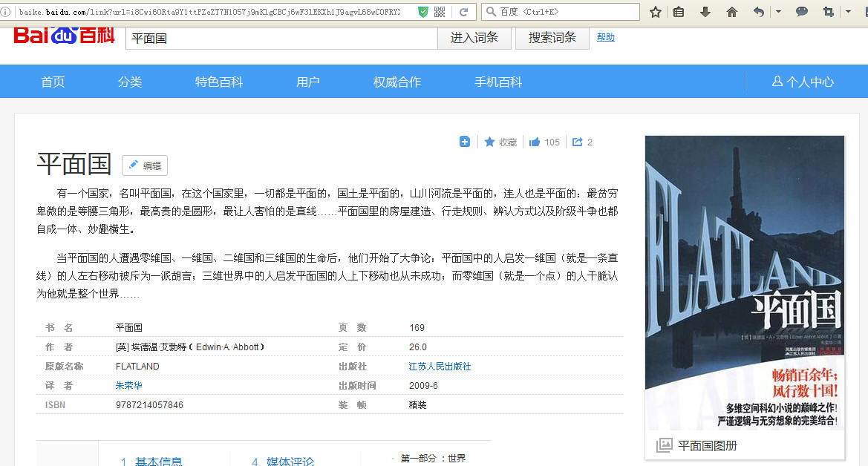Open publisher link 江苏人民出版社
The width and height of the screenshot is (868, 466).
pos(440,367)
